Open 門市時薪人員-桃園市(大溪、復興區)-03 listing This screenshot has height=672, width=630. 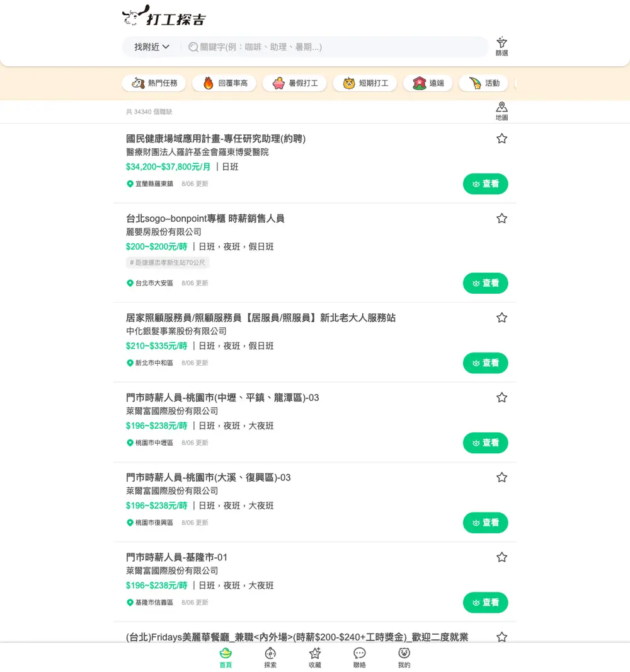(x=208, y=477)
